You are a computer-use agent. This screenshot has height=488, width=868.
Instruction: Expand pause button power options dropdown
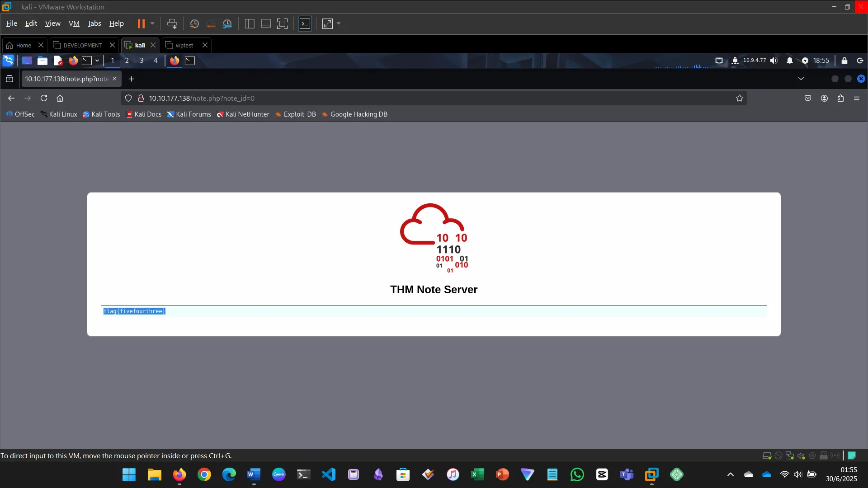[x=152, y=23]
